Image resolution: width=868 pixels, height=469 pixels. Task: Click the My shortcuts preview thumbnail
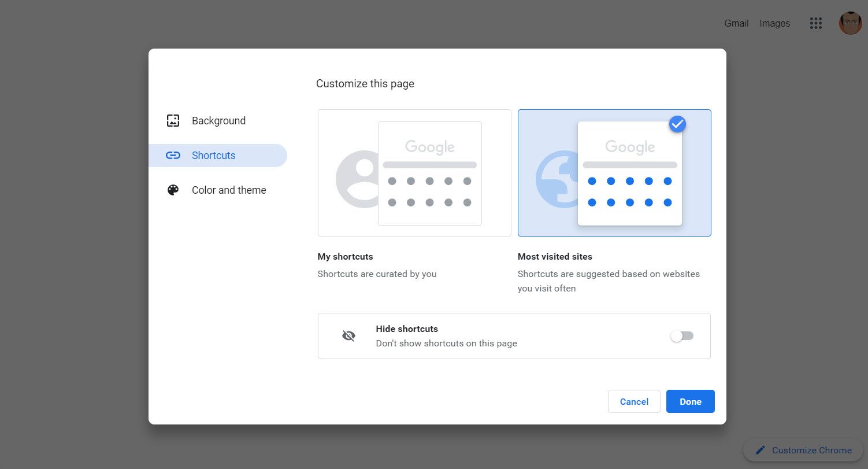point(429,172)
